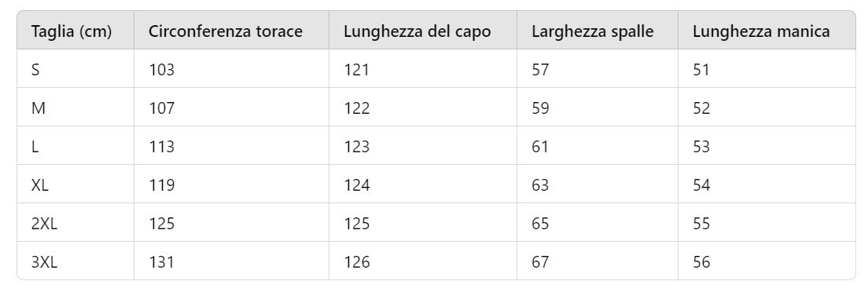868x292 pixels.
Task: Select garment length value 124 for XL
Action: point(356,185)
